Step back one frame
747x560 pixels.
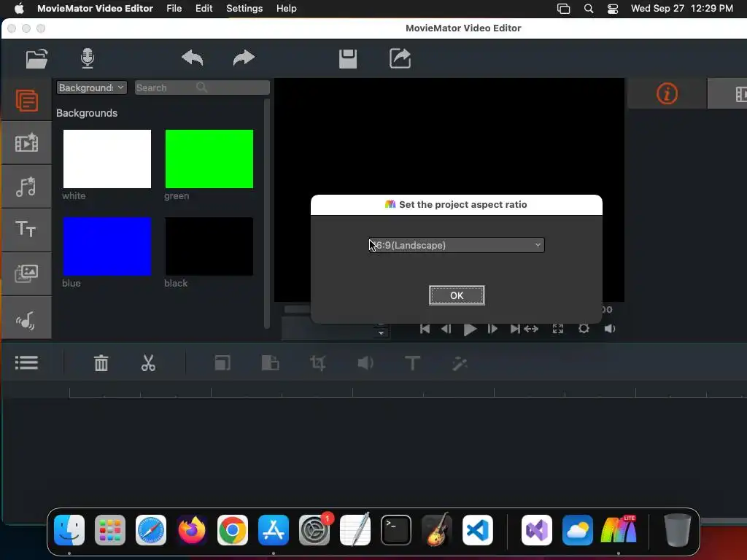[x=446, y=329]
